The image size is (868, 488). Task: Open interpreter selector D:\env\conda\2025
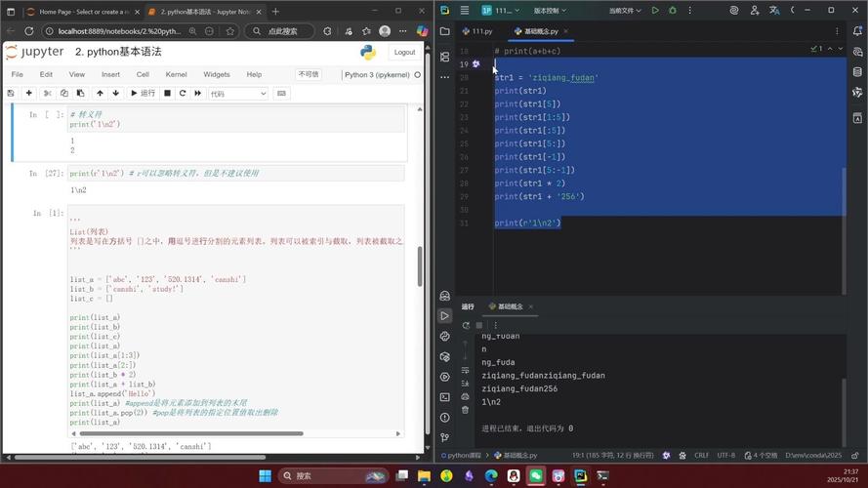click(813, 456)
